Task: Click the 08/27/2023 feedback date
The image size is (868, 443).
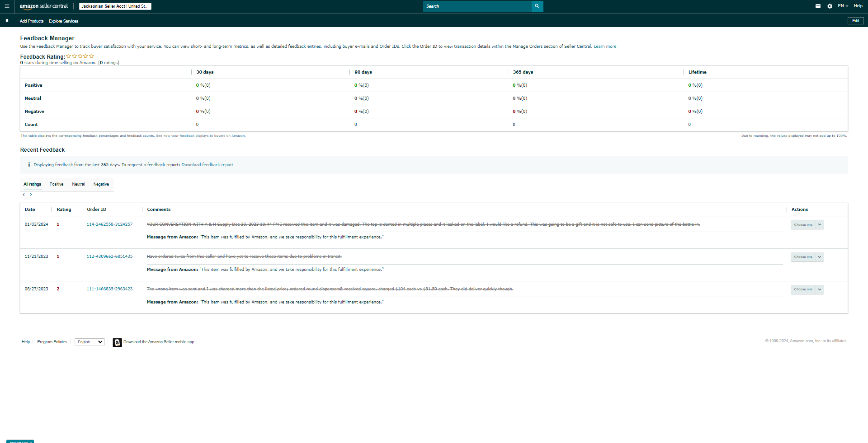Action: pos(36,289)
